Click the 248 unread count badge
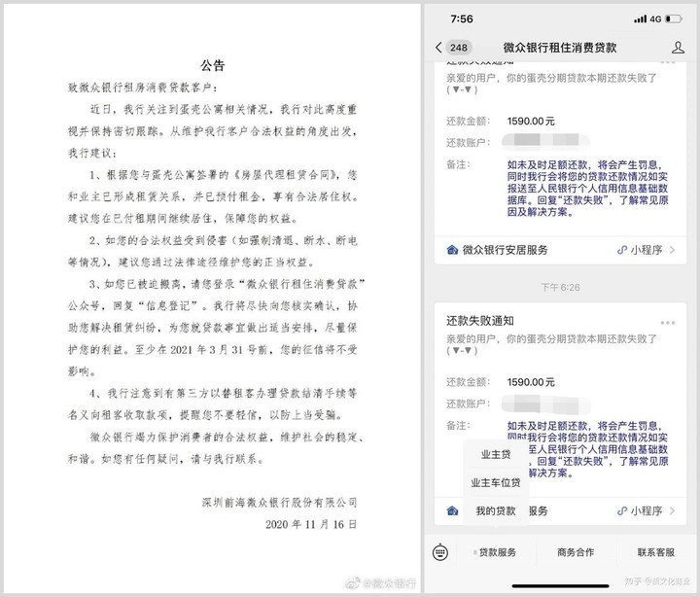This screenshot has width=700, height=597. point(459,48)
